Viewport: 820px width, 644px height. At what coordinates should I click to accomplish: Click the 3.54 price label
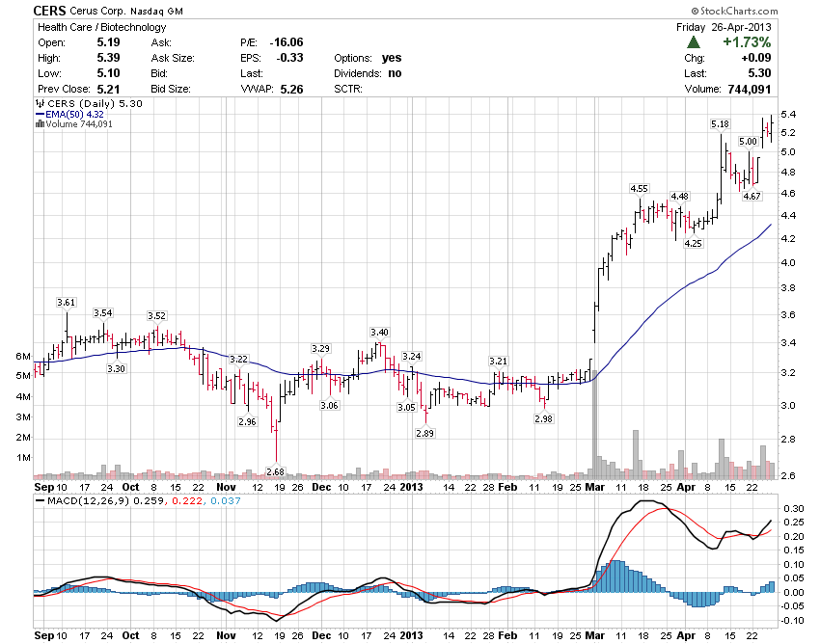[103, 312]
